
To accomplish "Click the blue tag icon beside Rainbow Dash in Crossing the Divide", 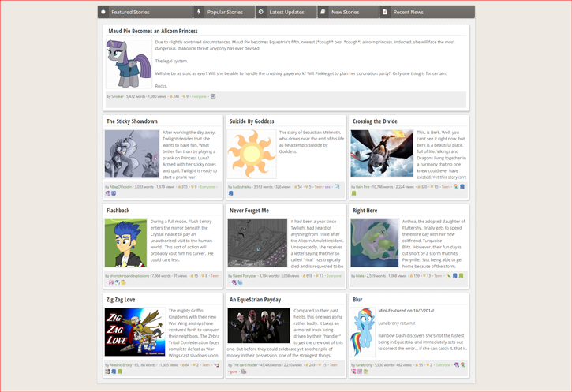I will (462, 186).
